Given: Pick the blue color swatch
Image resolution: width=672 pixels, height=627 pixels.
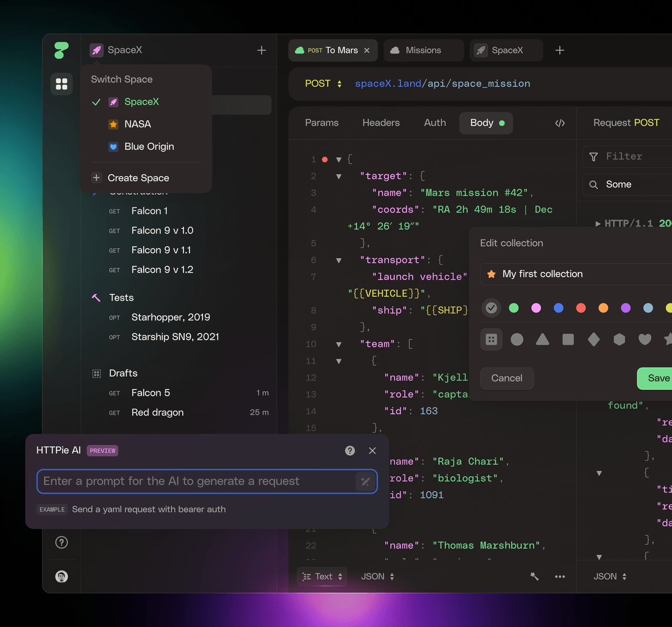Looking at the screenshot, I should 559,308.
